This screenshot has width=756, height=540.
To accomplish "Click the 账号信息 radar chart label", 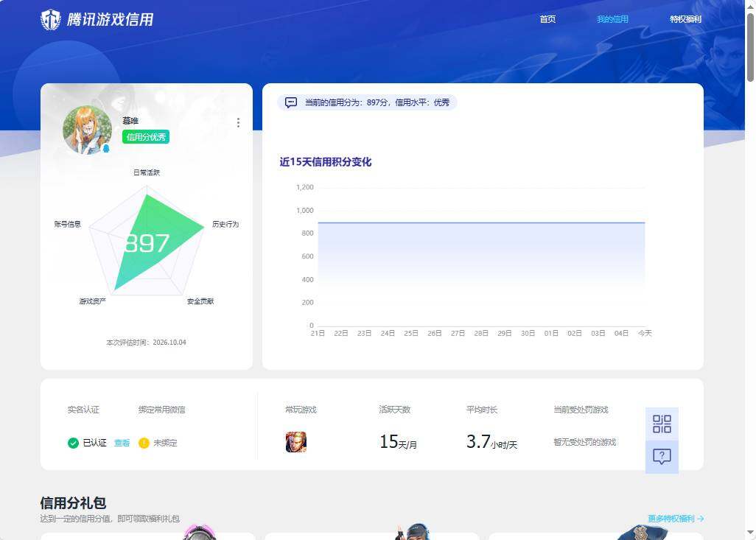I will [68, 224].
